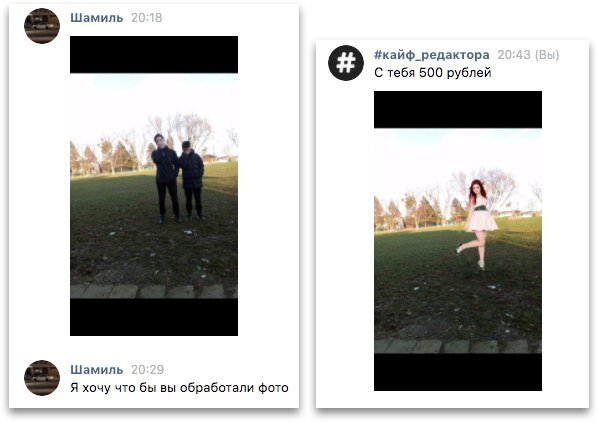
Task: Click the 20:29 message timestamp
Action: [x=148, y=369]
